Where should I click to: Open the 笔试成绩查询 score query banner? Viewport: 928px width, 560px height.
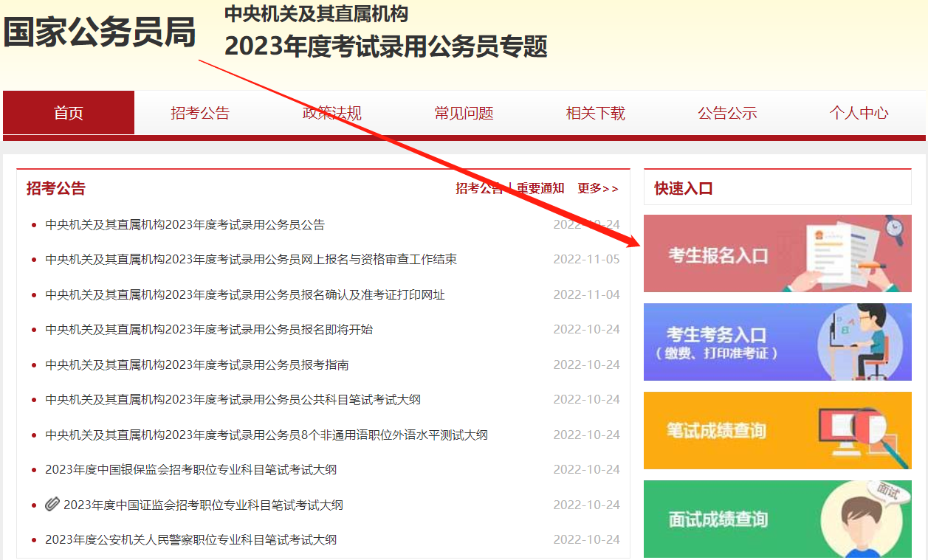pos(777,431)
